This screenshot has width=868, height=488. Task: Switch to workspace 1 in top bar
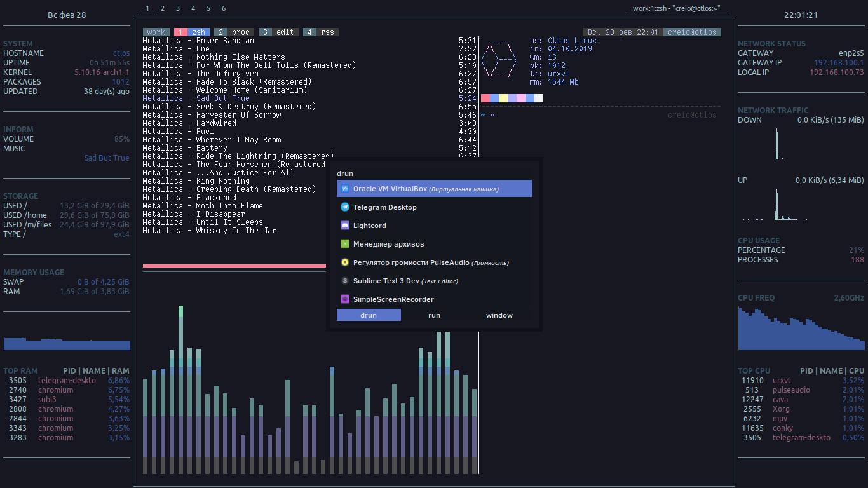[x=147, y=9]
